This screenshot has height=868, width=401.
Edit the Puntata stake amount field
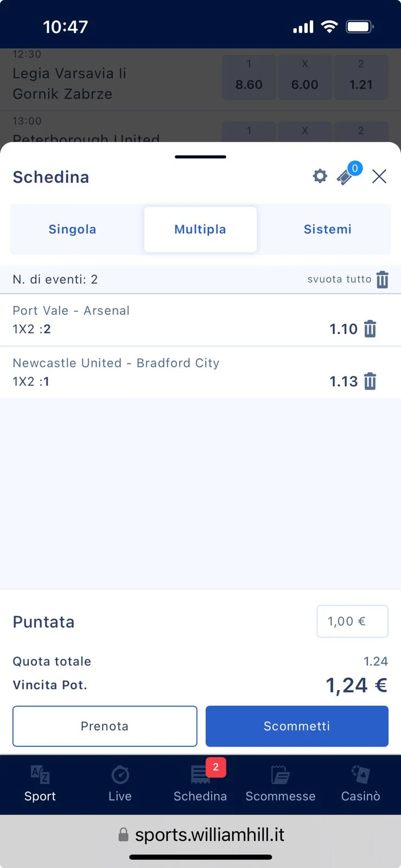352,621
